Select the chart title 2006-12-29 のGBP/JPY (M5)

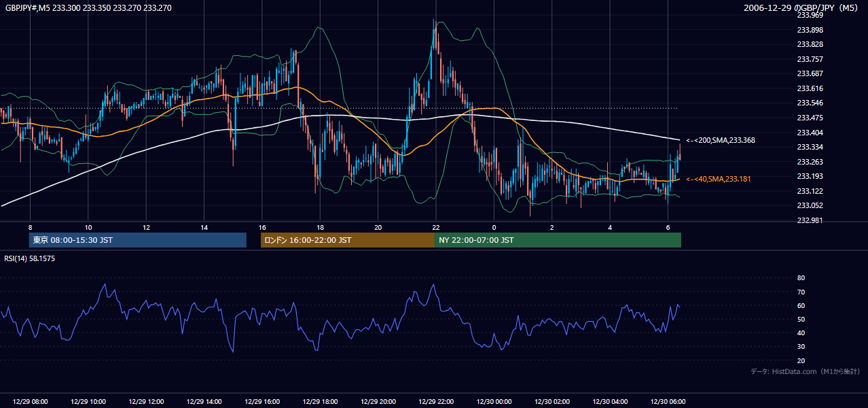802,7
